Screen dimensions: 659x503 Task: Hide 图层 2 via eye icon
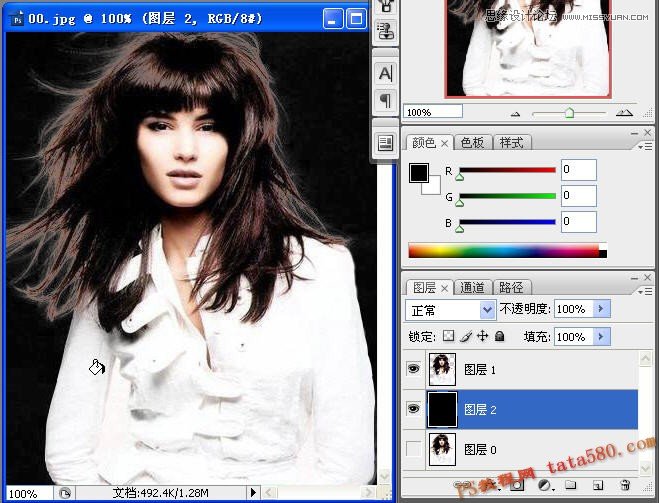[414, 408]
